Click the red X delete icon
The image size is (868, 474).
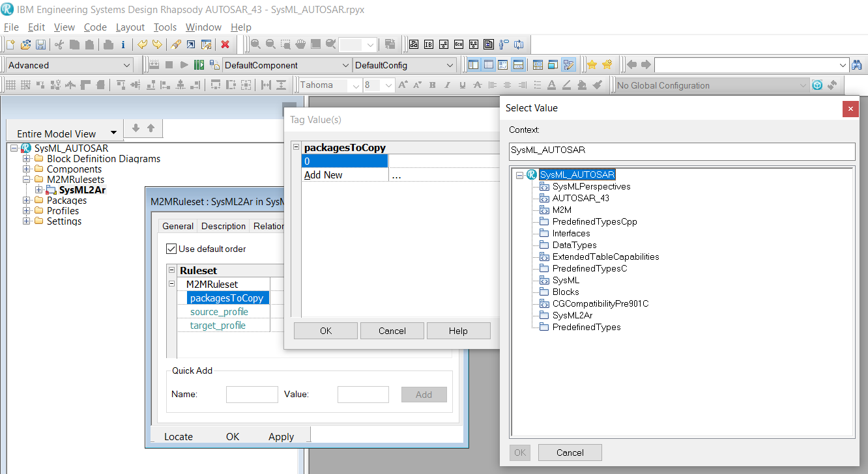coord(225,44)
